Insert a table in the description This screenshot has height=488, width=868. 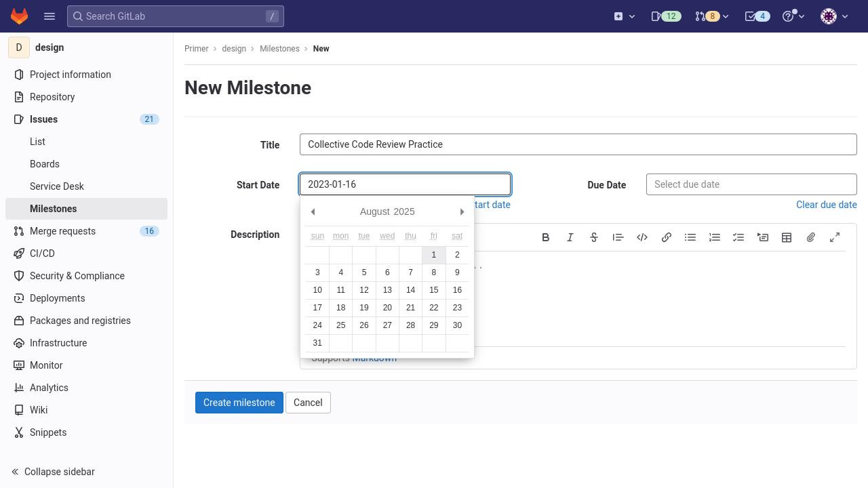[x=787, y=237]
